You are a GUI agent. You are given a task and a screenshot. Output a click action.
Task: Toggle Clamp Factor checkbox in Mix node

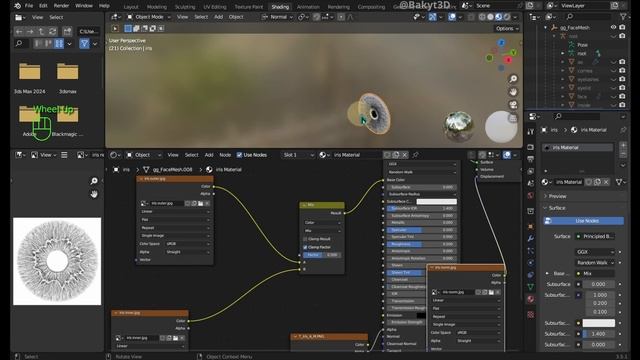[305, 247]
